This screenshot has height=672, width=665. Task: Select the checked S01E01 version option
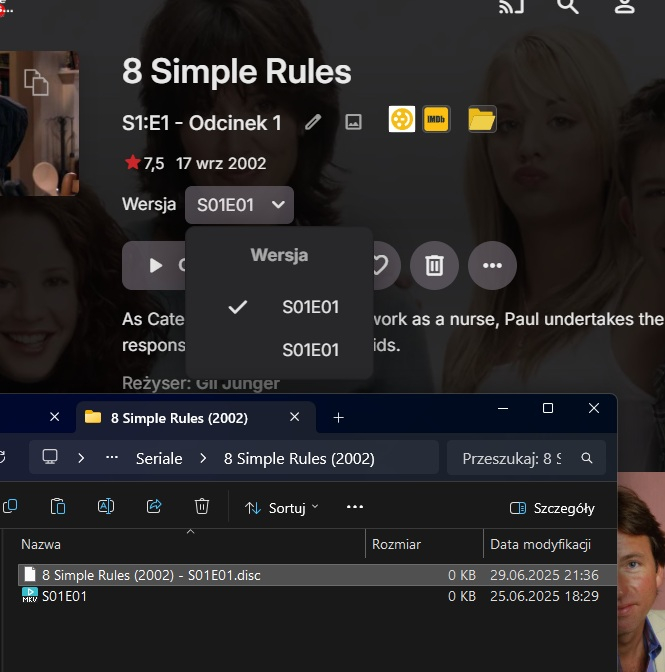coord(279,307)
